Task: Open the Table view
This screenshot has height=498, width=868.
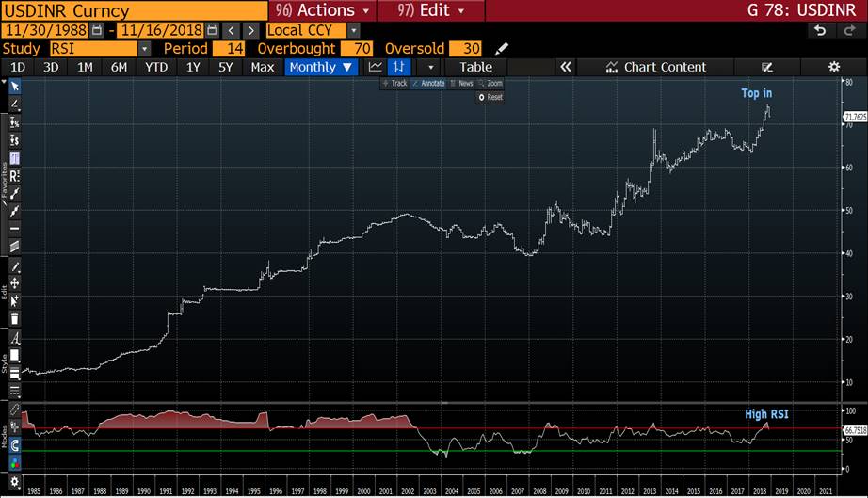Action: 475,67
